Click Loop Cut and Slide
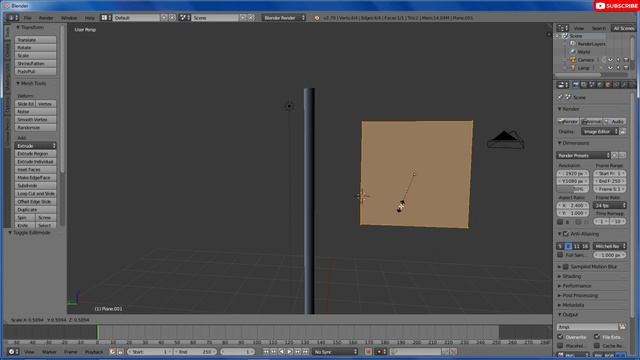Image resolution: width=640 pixels, height=360 pixels. point(36,193)
